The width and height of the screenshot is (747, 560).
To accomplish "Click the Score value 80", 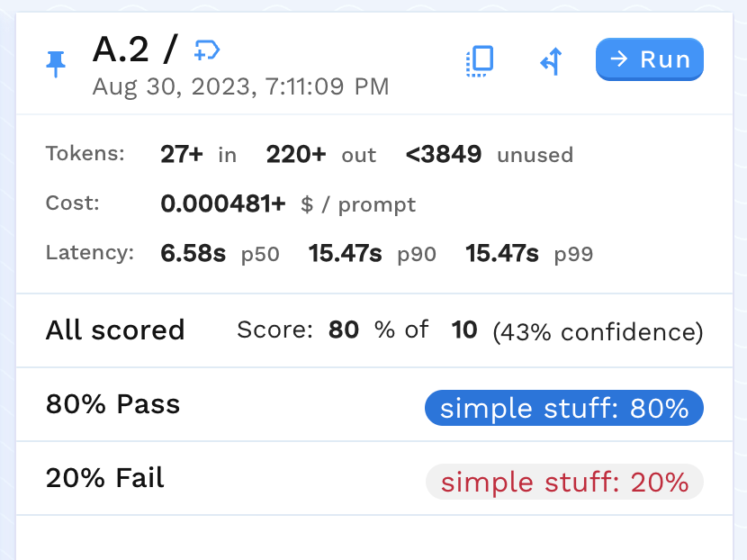I will tap(344, 330).
